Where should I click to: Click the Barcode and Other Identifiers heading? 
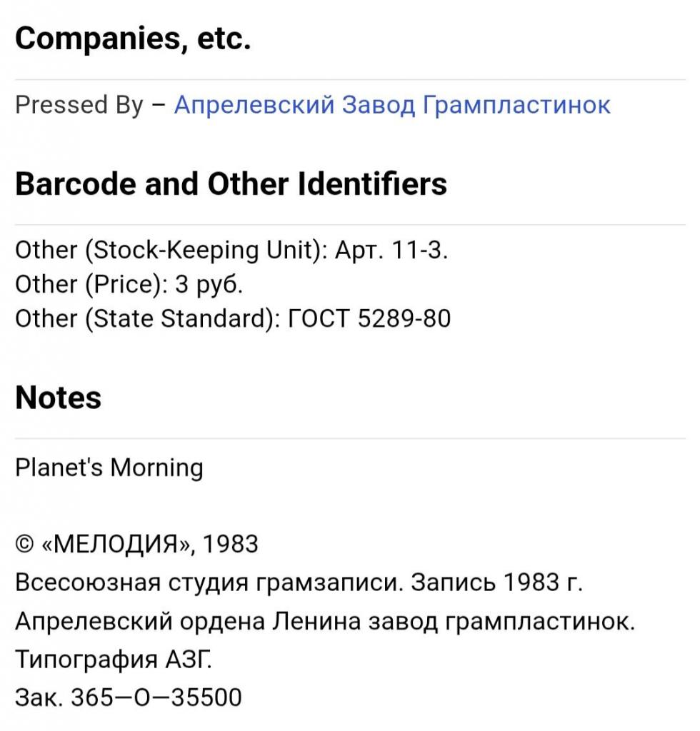click(231, 184)
